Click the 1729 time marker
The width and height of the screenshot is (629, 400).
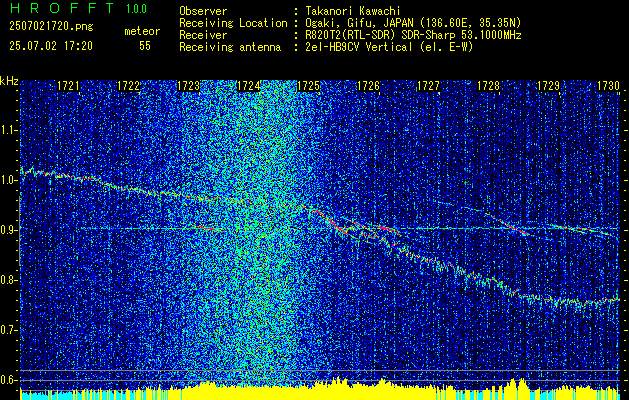coord(548,85)
